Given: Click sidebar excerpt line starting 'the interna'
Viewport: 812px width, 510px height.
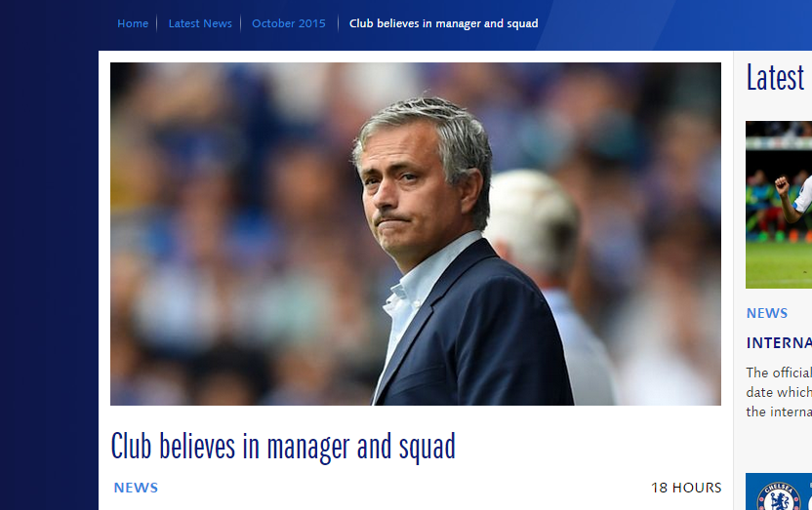Looking at the screenshot, I should (x=779, y=412).
